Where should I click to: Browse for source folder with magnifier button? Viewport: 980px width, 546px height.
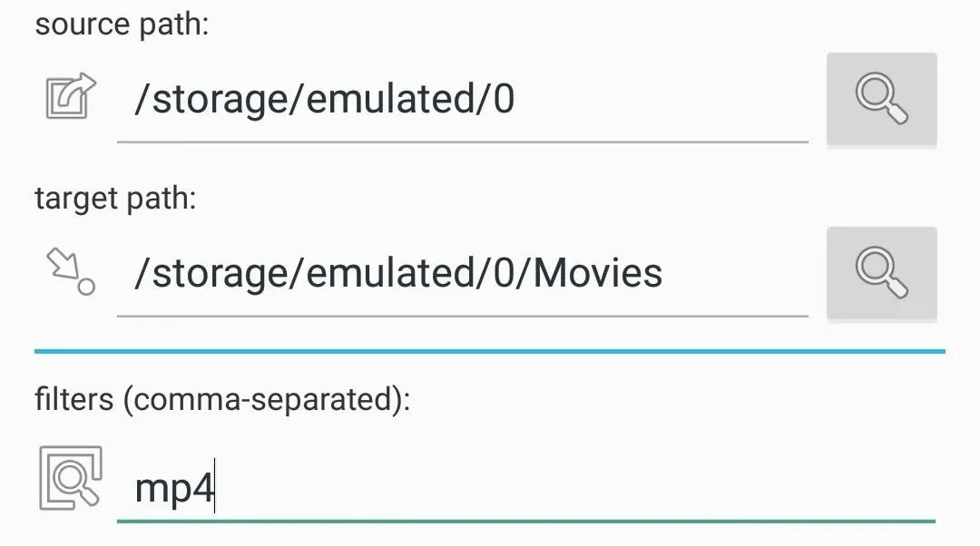[881, 99]
